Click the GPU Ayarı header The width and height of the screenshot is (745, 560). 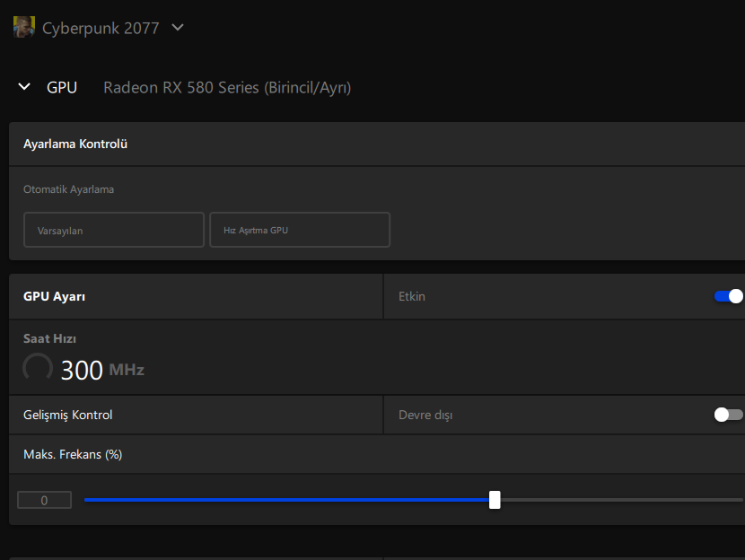55,296
